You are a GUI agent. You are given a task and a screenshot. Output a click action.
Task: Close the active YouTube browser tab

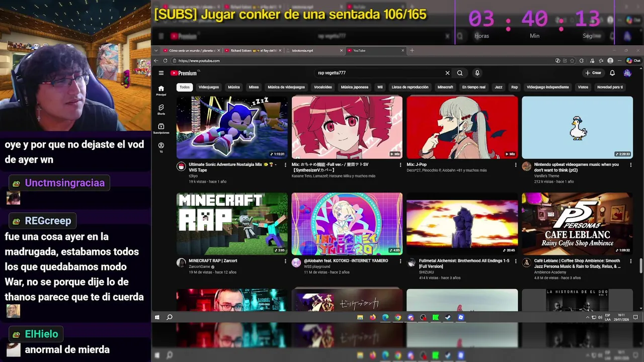pos(403,50)
